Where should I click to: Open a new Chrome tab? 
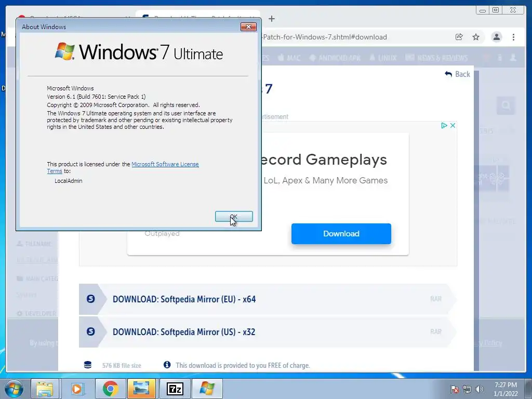pyautogui.click(x=271, y=19)
